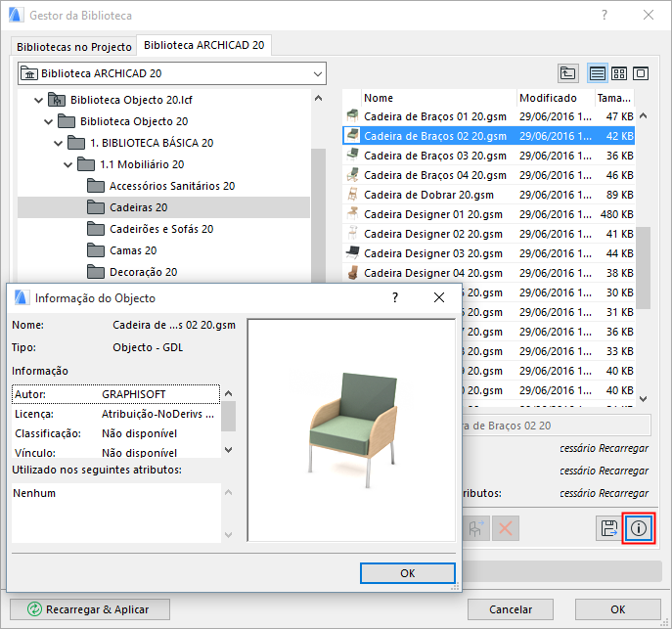The width and height of the screenshot is (672, 629).
Task: Click the Cadeira de Braços 01 20.gsm chair icon
Action: coord(352,115)
